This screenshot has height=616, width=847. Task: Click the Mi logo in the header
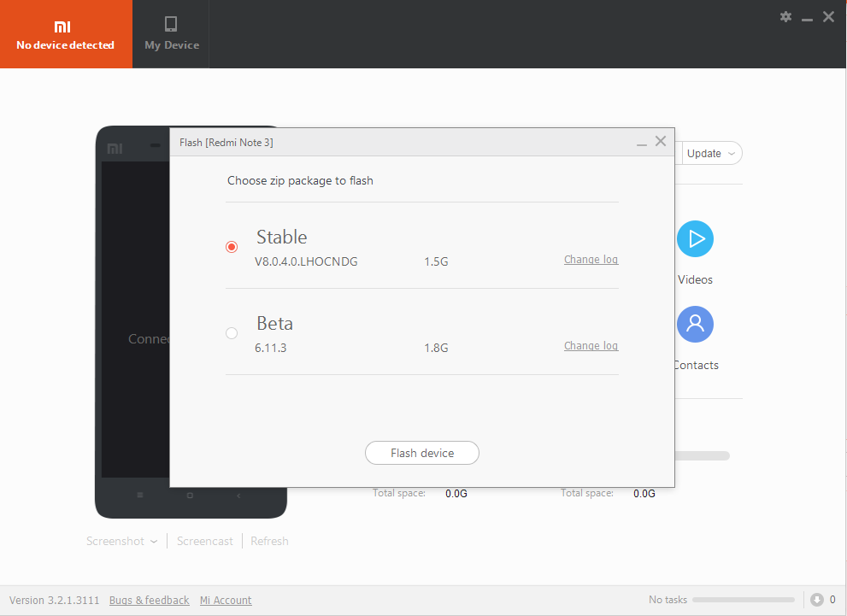[x=65, y=26]
